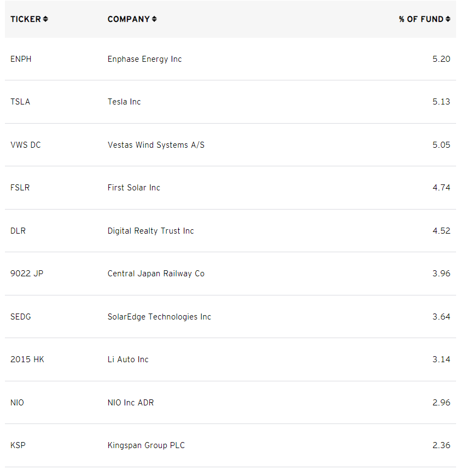Click the First Solar Inc row
Image resolution: width=461 pixels, height=476 pixels.
[x=230, y=188]
